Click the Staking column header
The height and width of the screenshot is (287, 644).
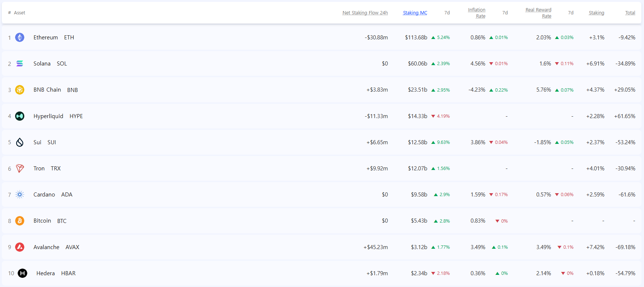point(596,13)
